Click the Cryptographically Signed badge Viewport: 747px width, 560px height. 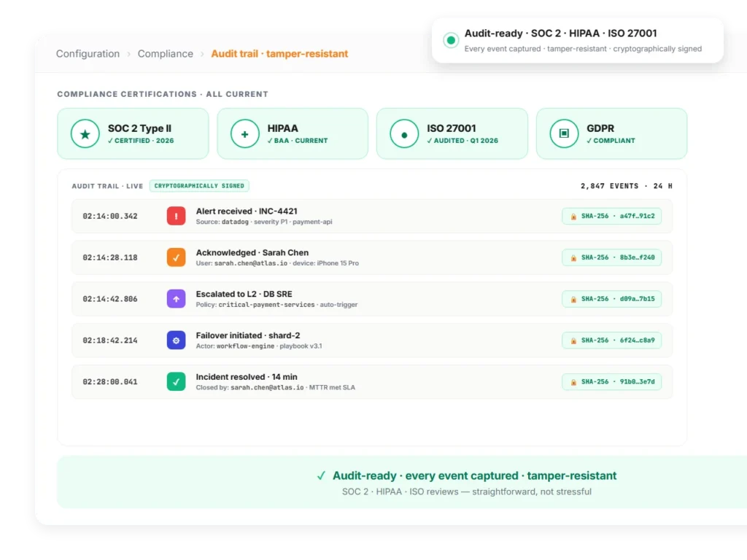[199, 186]
